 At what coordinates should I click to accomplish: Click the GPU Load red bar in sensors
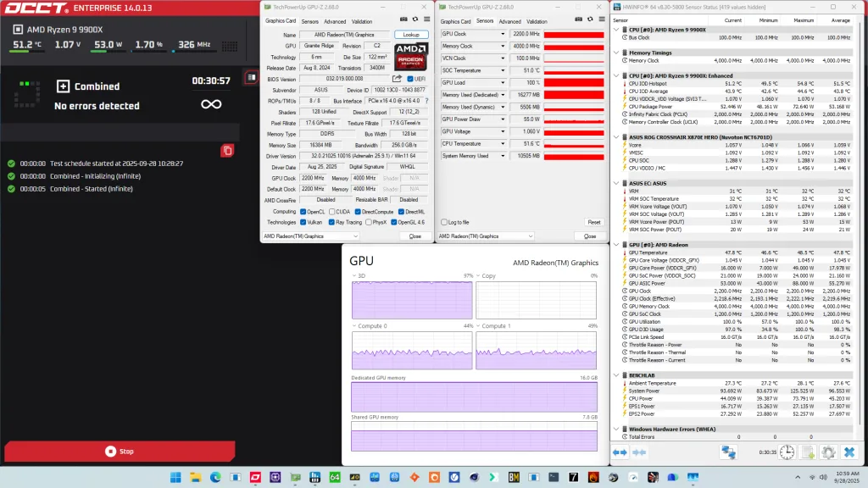[575, 84]
